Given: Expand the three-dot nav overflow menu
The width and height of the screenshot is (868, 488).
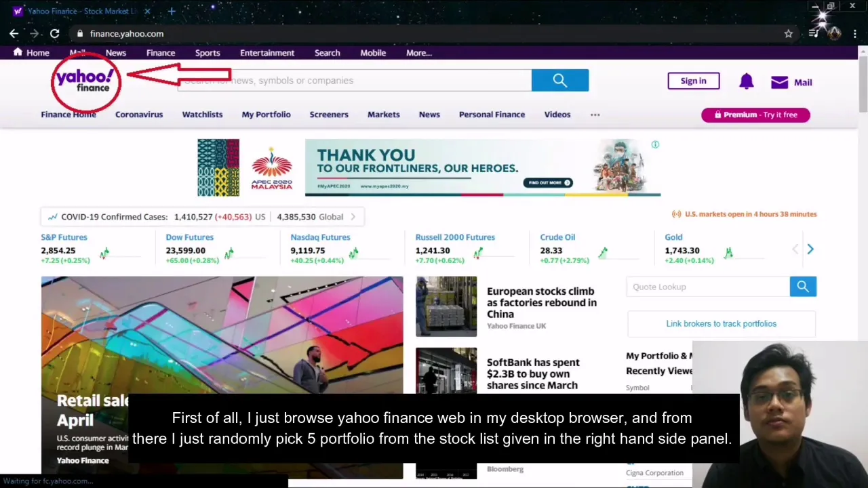Looking at the screenshot, I should click(x=595, y=115).
